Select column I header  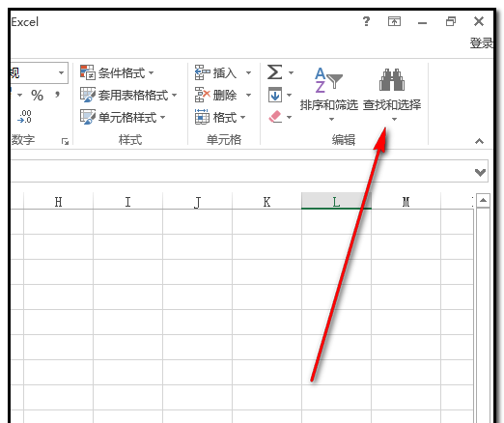click(127, 202)
